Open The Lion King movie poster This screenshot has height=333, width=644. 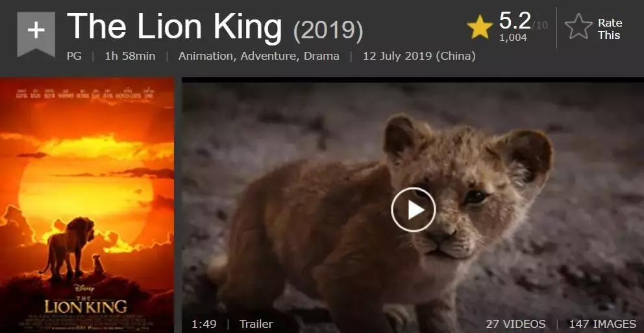(x=87, y=205)
